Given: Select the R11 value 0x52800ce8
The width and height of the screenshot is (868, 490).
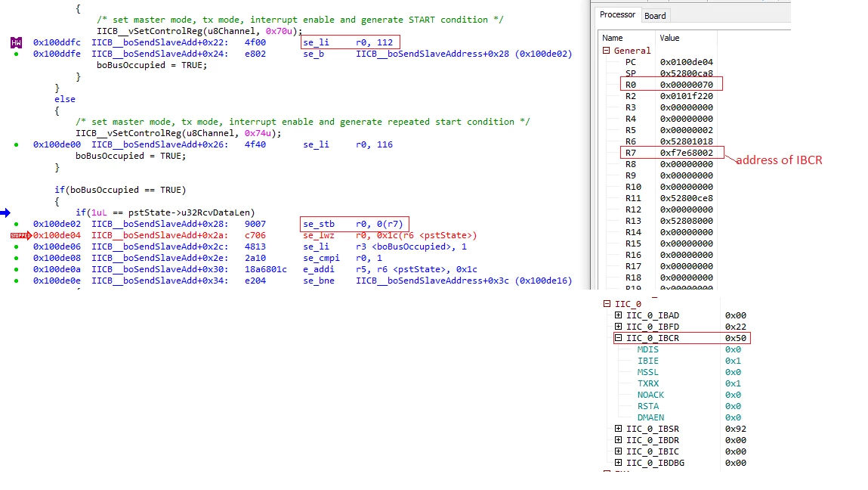Looking at the screenshot, I should point(687,198).
